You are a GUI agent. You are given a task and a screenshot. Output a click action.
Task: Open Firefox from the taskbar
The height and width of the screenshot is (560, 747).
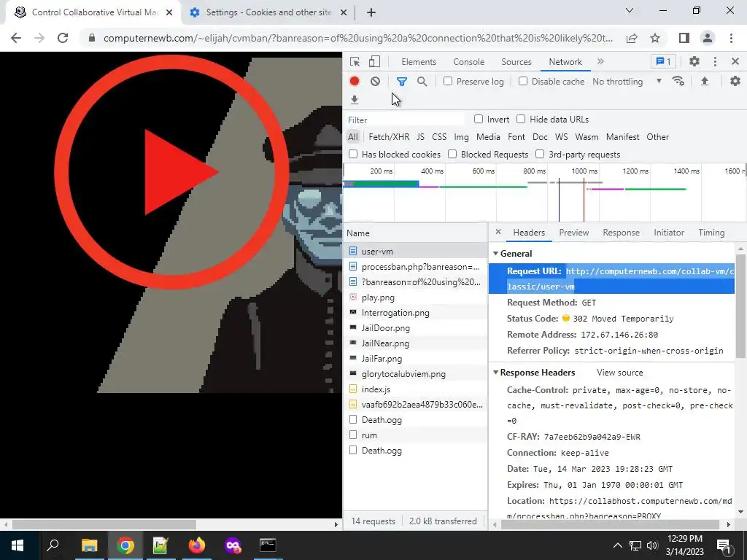point(196,545)
